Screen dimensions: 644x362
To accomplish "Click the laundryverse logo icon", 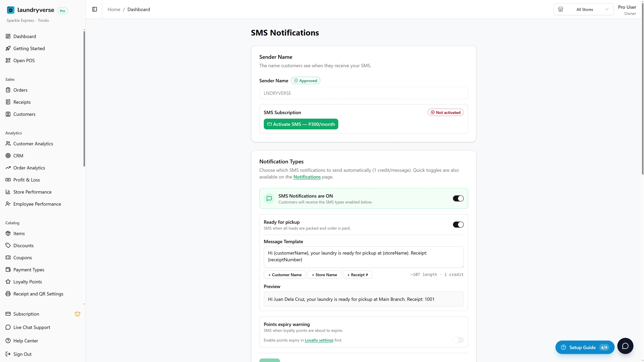I will click(x=11, y=10).
